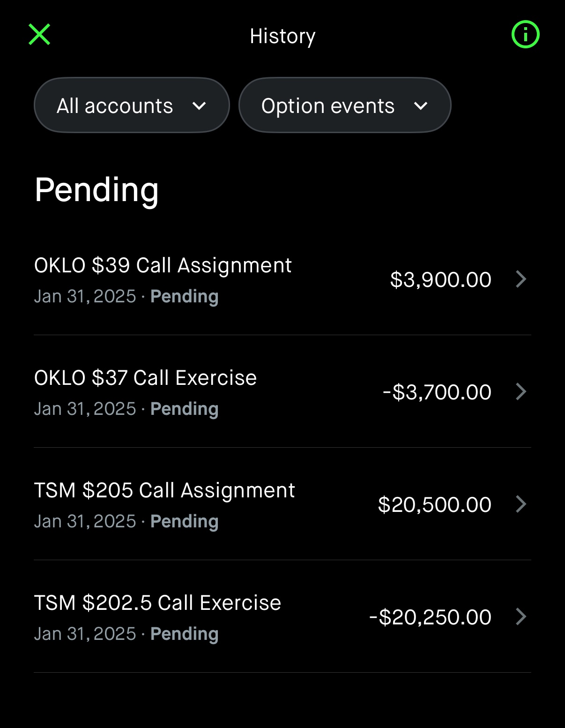Close the History screen with green X
Screen dimensions: 565x728
point(39,35)
